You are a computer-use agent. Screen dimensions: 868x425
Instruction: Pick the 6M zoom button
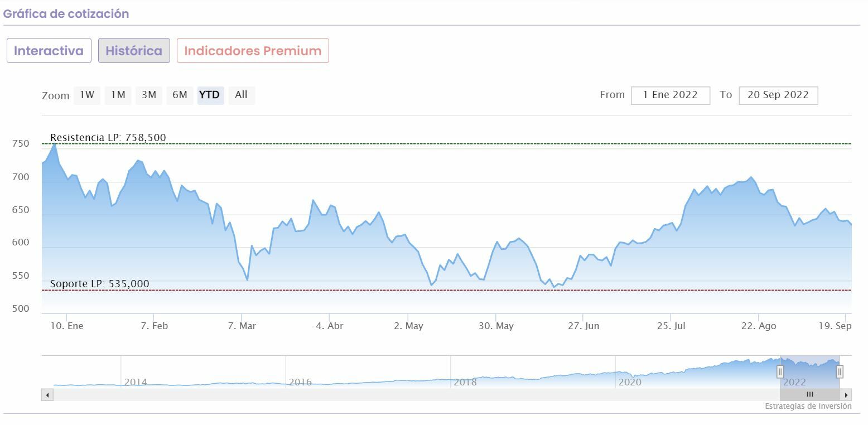coord(180,95)
